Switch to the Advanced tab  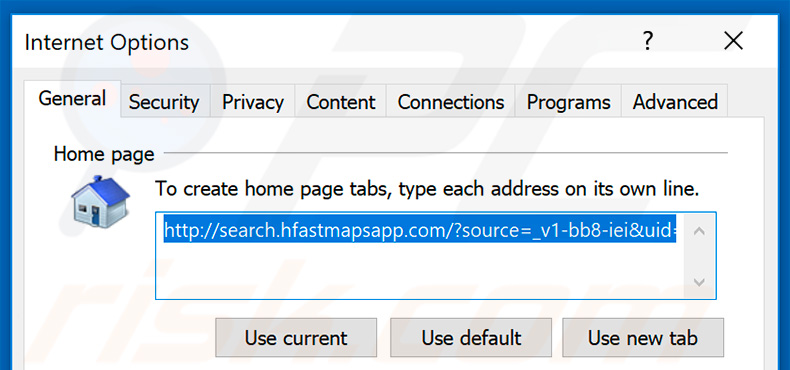click(675, 102)
